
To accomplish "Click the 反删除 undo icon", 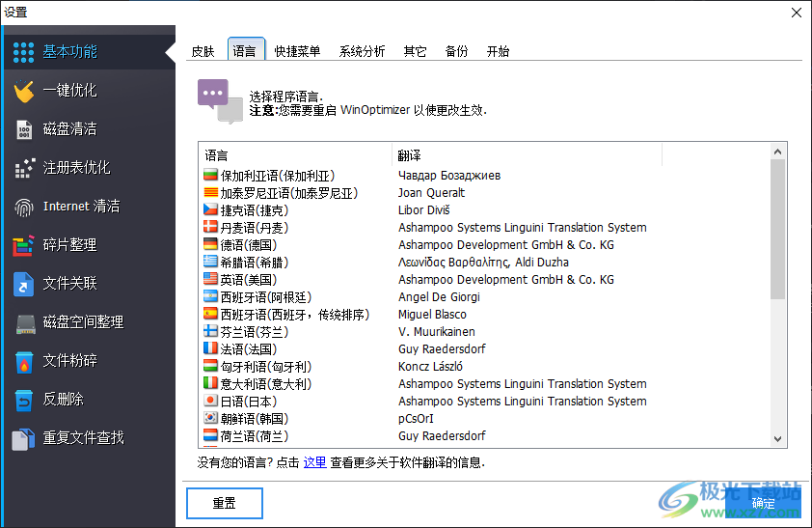I will (24, 400).
